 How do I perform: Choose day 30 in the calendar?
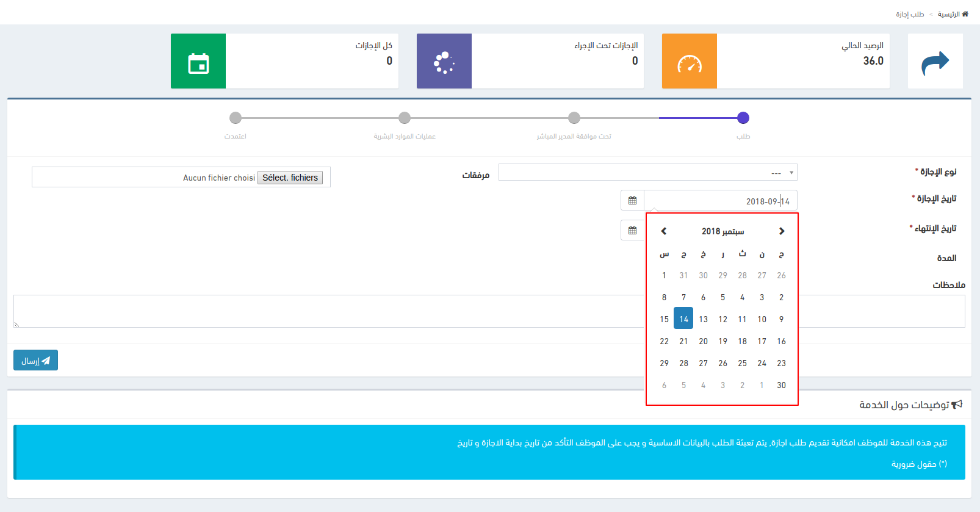click(781, 385)
